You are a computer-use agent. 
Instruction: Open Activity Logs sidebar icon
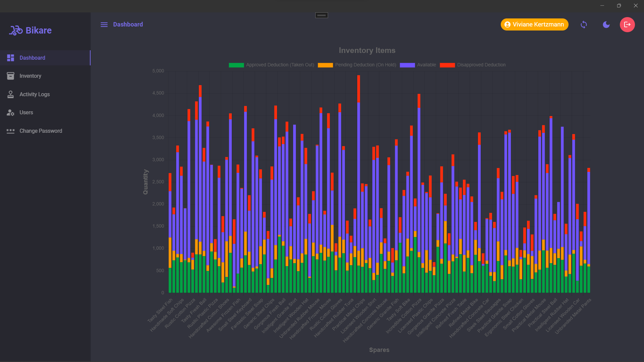[x=11, y=94]
